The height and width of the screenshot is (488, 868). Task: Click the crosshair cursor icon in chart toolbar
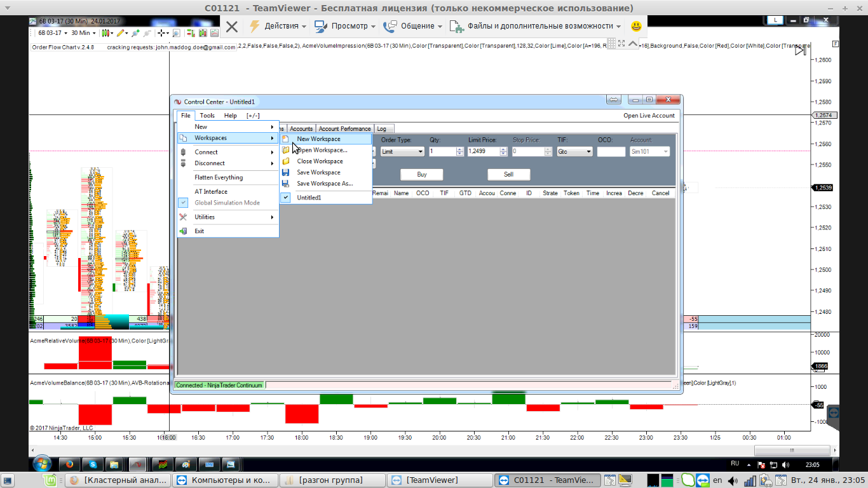coord(163,33)
